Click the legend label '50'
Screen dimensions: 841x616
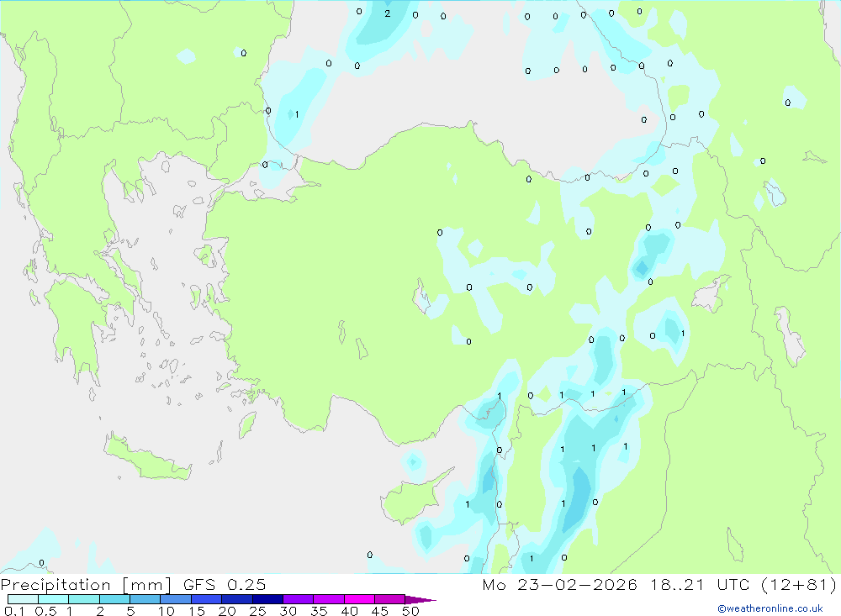coord(410,611)
